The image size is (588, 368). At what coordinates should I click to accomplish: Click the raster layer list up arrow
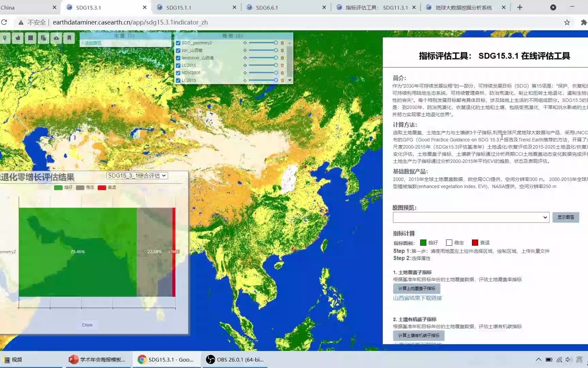pos(290,43)
